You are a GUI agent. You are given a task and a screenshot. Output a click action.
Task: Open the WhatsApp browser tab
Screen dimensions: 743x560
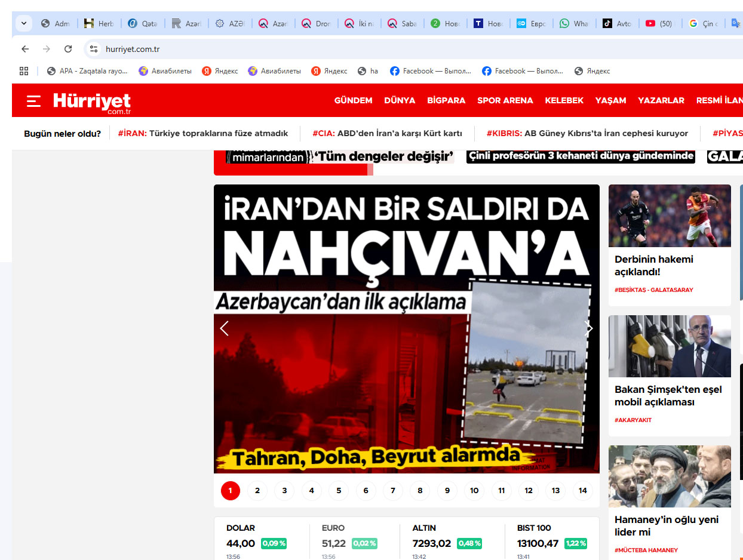(573, 24)
